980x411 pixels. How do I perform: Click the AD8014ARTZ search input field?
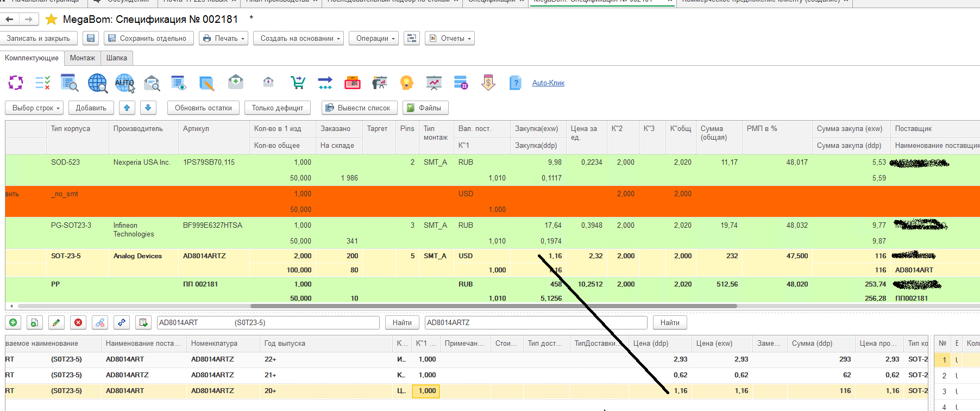coord(535,322)
